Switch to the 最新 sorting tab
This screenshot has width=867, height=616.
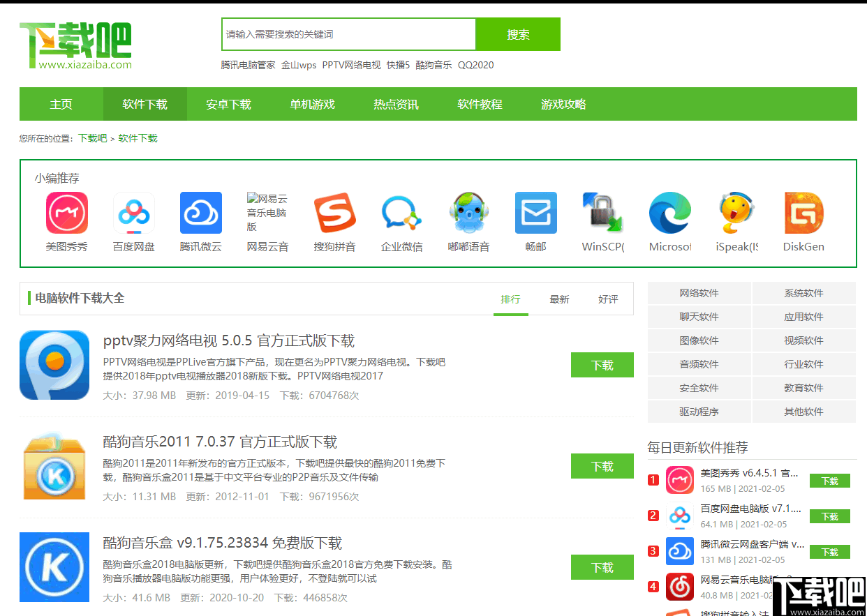tap(559, 299)
